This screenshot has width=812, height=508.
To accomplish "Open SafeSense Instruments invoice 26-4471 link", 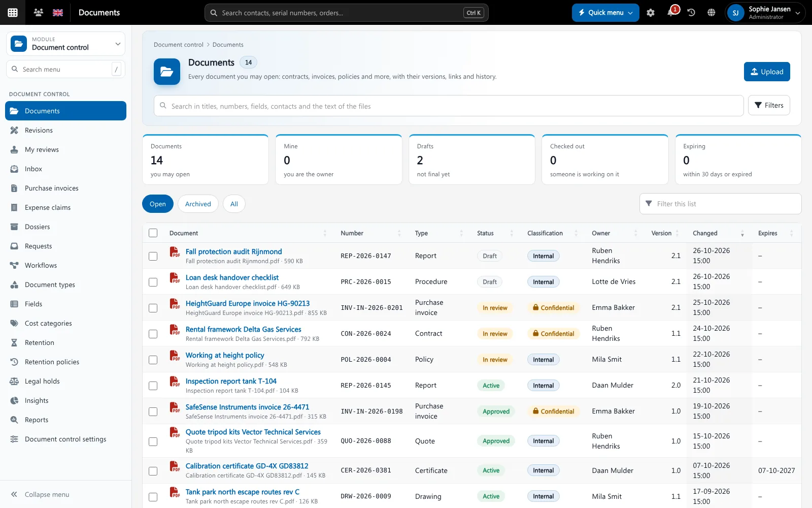I will coord(247,407).
